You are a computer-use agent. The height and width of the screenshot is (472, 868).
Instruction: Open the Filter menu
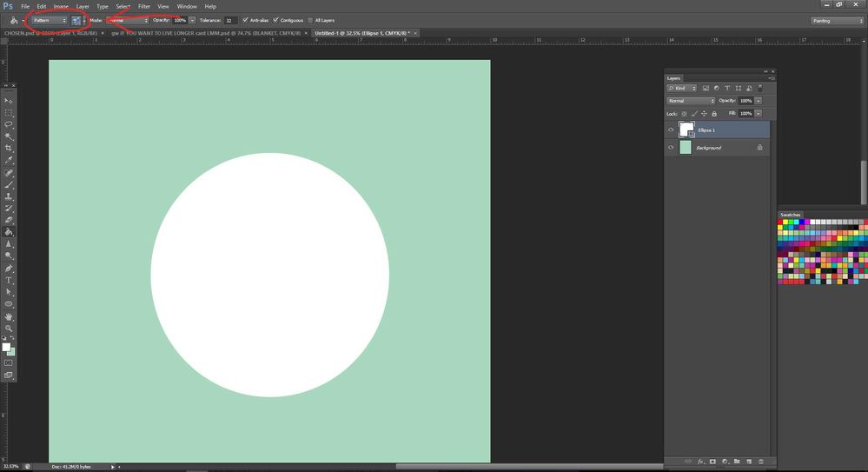144,7
